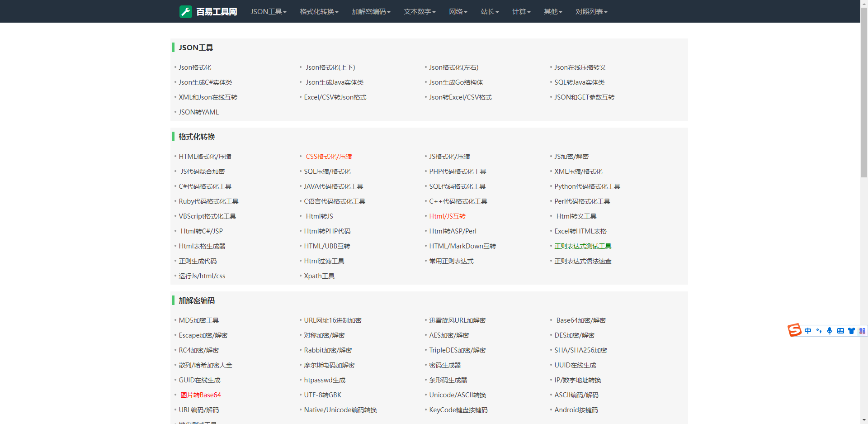Click the green wrench site logo icon
868x424 pixels.
pyautogui.click(x=185, y=11)
